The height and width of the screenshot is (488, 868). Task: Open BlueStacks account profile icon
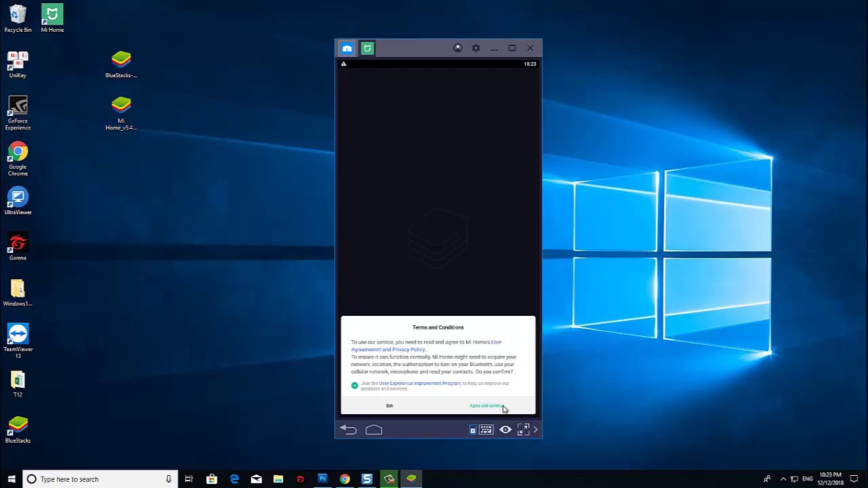point(458,48)
